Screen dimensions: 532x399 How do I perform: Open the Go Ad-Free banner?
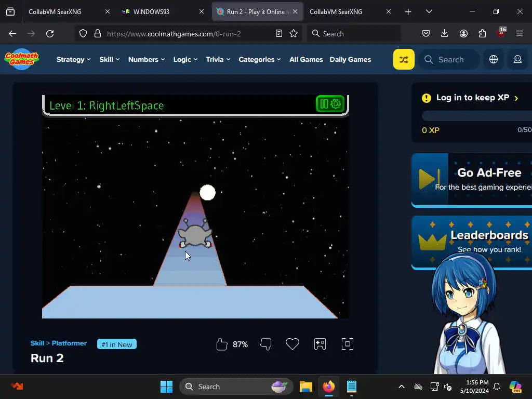[472, 180]
